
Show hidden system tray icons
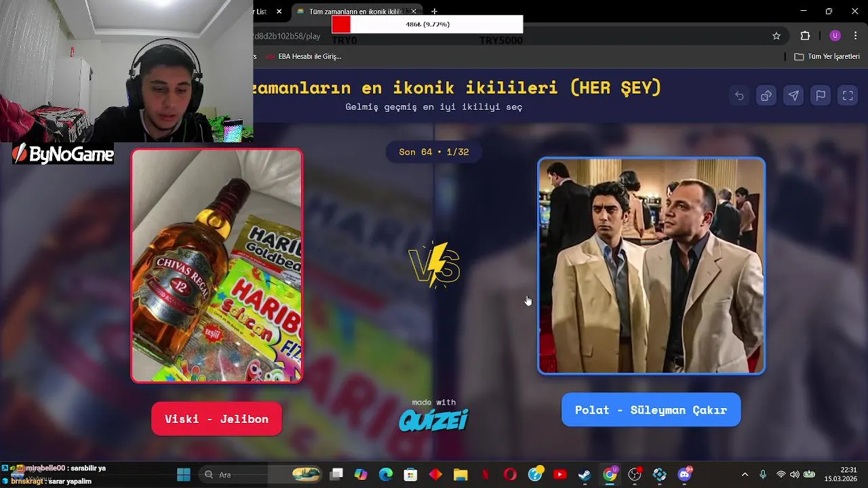coord(745,474)
